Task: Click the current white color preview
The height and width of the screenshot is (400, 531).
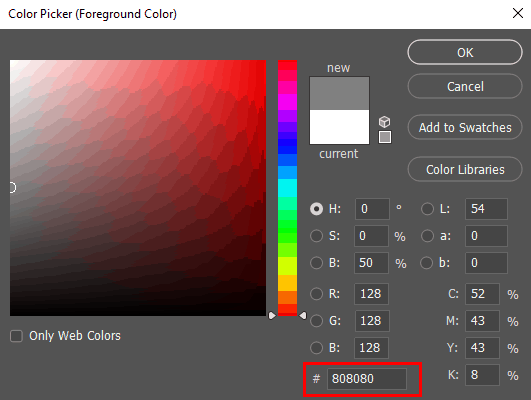Action: [339, 127]
